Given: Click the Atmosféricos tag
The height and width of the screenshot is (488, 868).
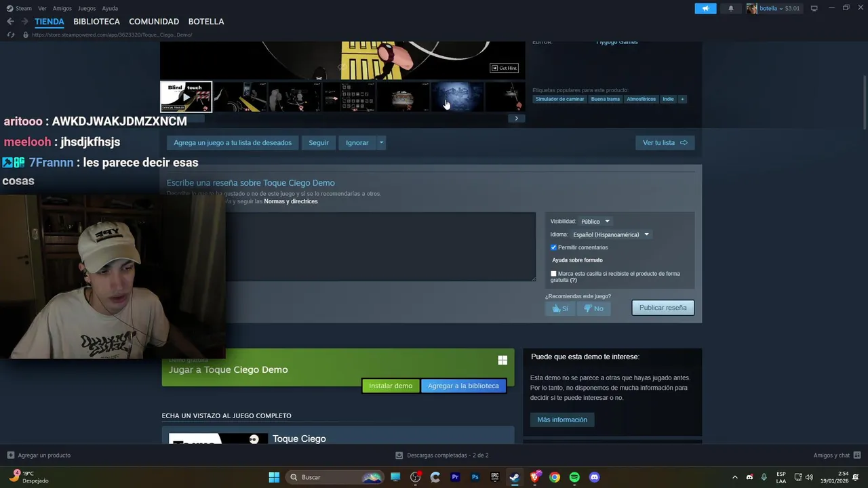Looking at the screenshot, I should coord(642,99).
